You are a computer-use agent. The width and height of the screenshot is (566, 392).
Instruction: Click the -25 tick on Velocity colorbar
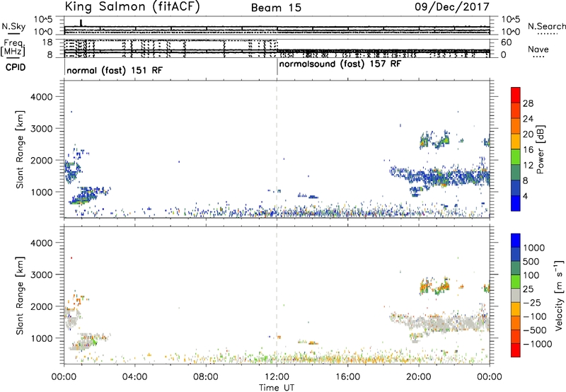pos(532,302)
